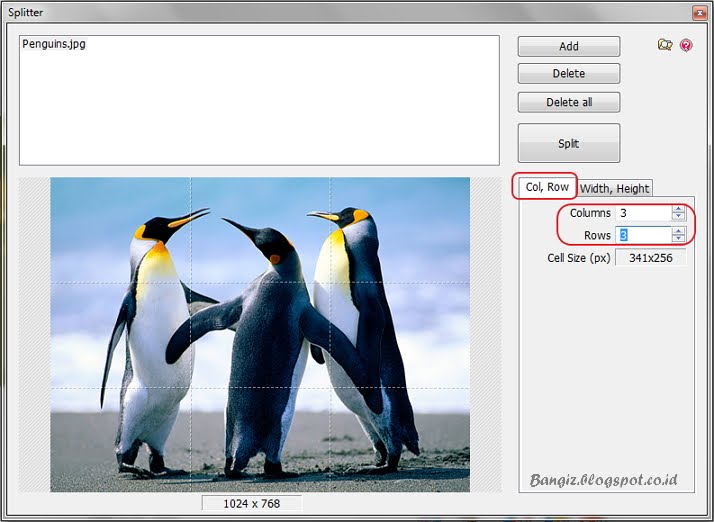Click the empty area in the file list

[259, 109]
